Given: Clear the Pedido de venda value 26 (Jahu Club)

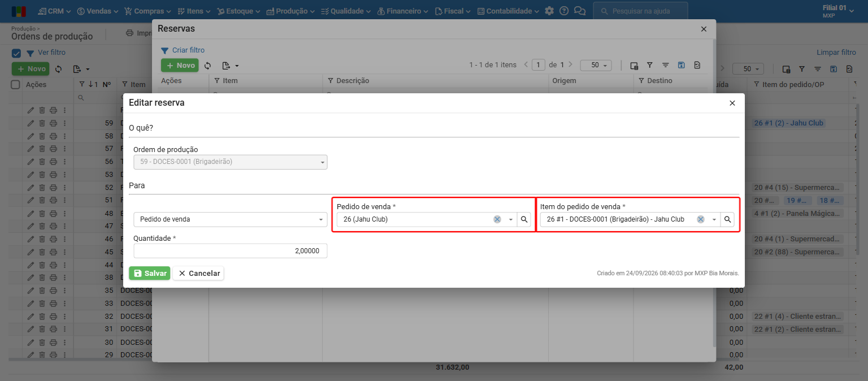Looking at the screenshot, I should pyautogui.click(x=497, y=219).
